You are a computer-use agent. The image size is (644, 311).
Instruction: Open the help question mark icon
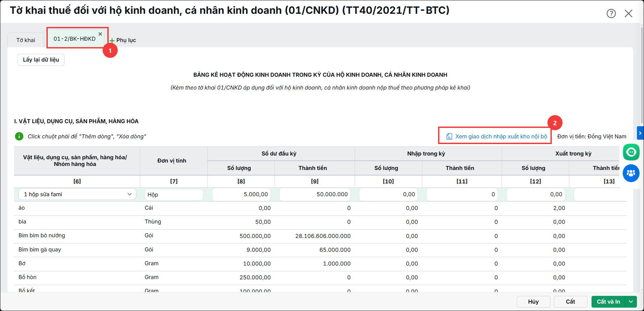click(x=611, y=13)
